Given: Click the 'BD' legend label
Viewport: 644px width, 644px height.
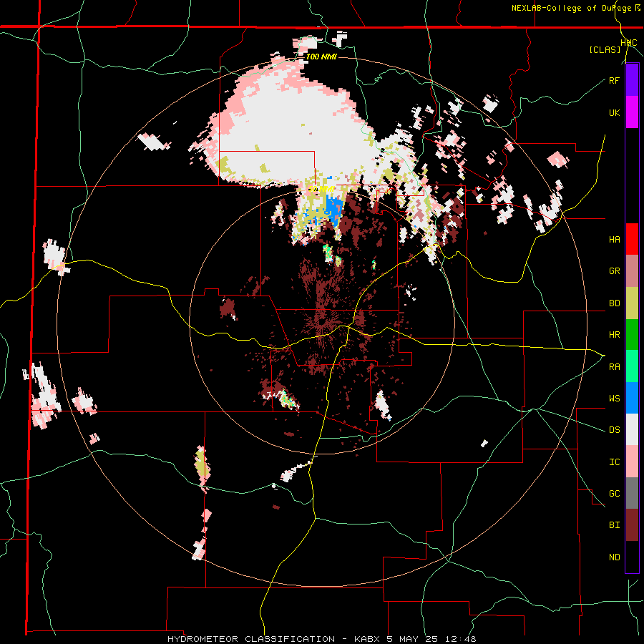Looking at the screenshot, I should [x=614, y=303].
